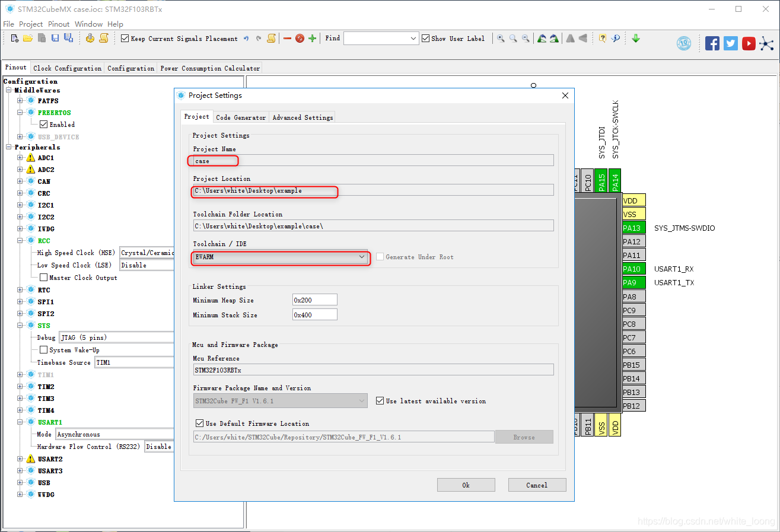Click the New Project toolbar icon

click(15, 39)
